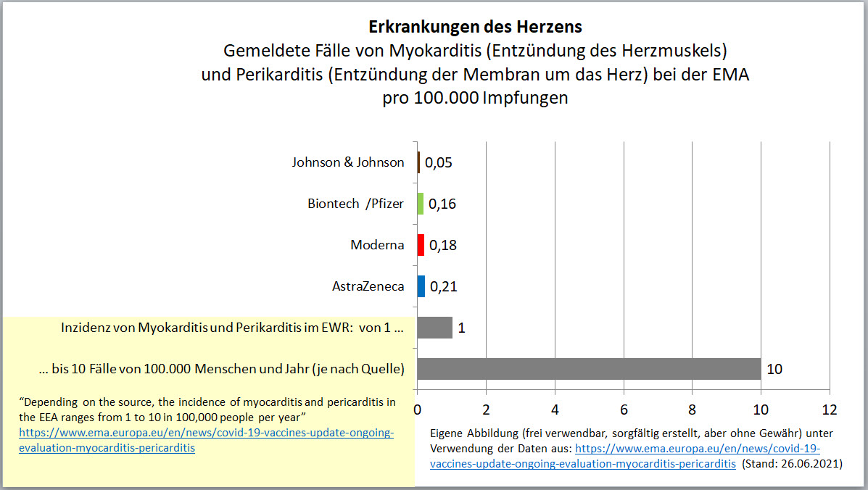Select the blue AstraZeneca bar
Viewport: 868px width, 490px height.
[421, 286]
